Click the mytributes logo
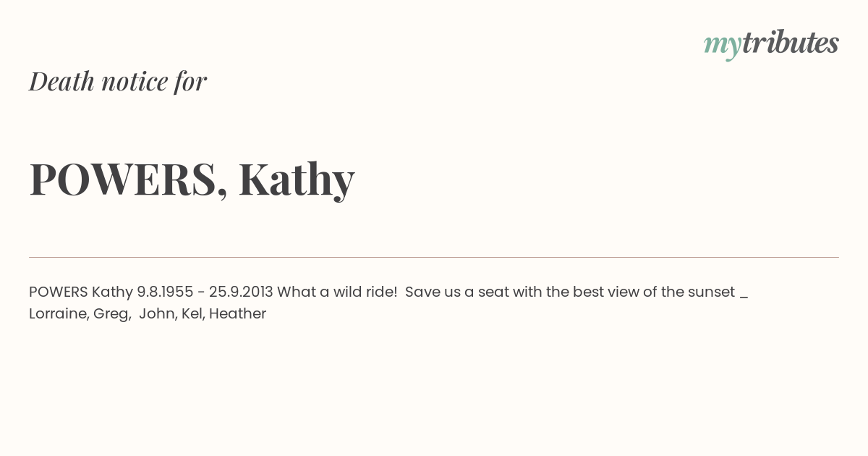This screenshot has height=456, width=868. [x=771, y=45]
